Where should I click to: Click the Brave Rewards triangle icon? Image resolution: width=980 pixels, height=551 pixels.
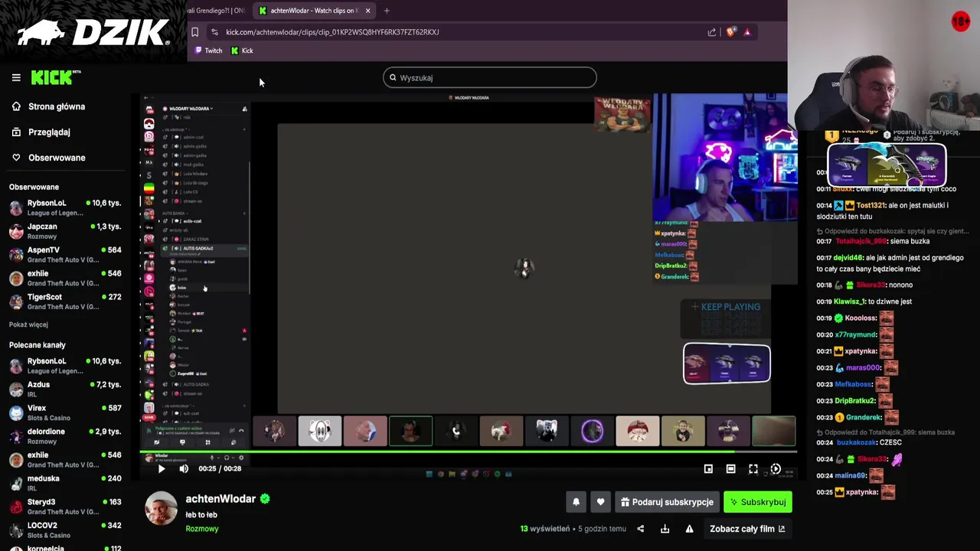pos(747,32)
